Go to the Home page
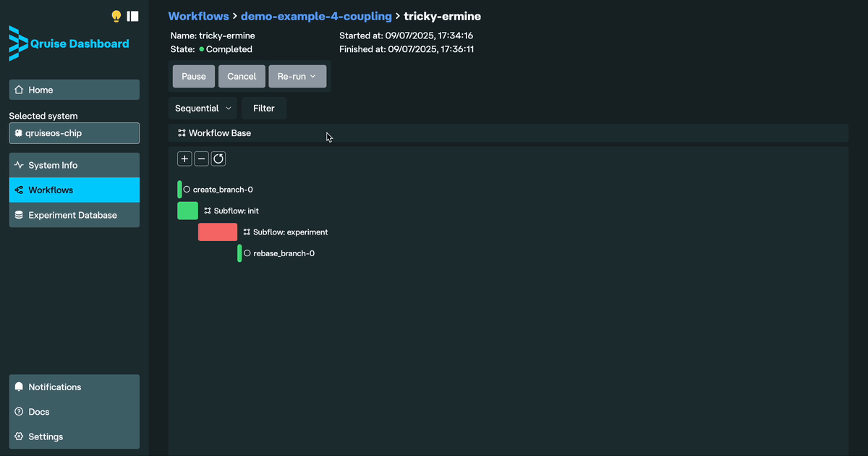Viewport: 868px width, 456px height. [74, 90]
